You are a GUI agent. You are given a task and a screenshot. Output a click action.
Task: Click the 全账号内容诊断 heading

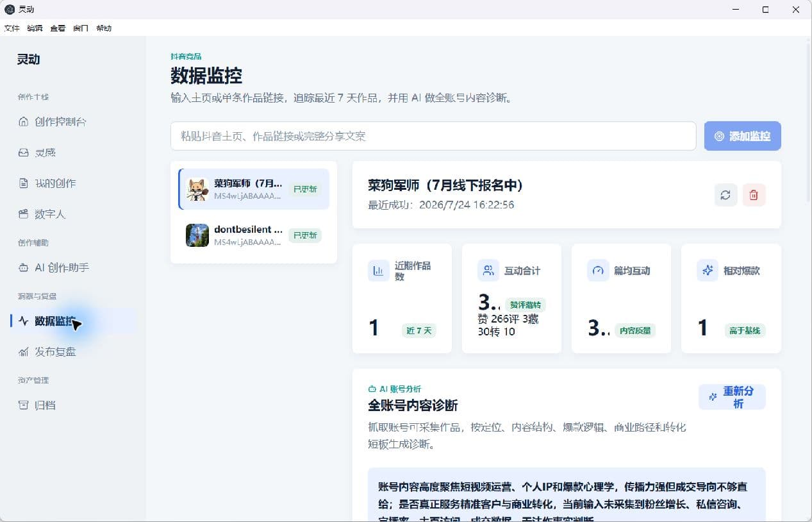(x=413, y=405)
